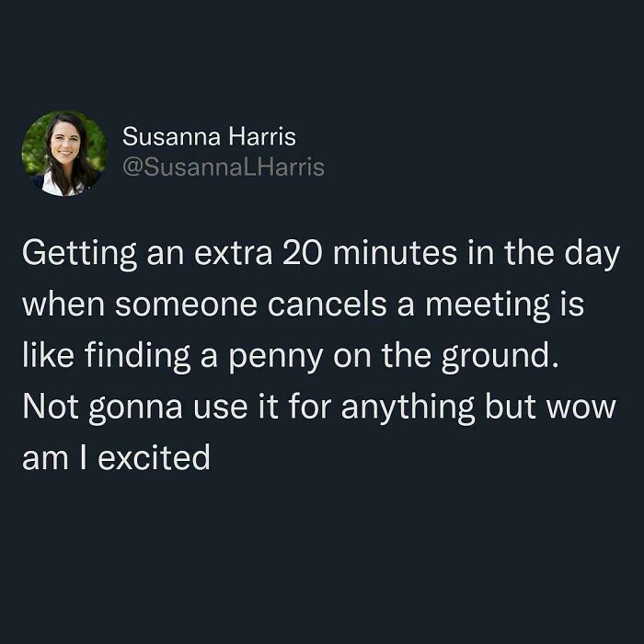The width and height of the screenshot is (644, 644).
Task: Click the line "when someone cancels a meeting is"
Action: coord(304,305)
